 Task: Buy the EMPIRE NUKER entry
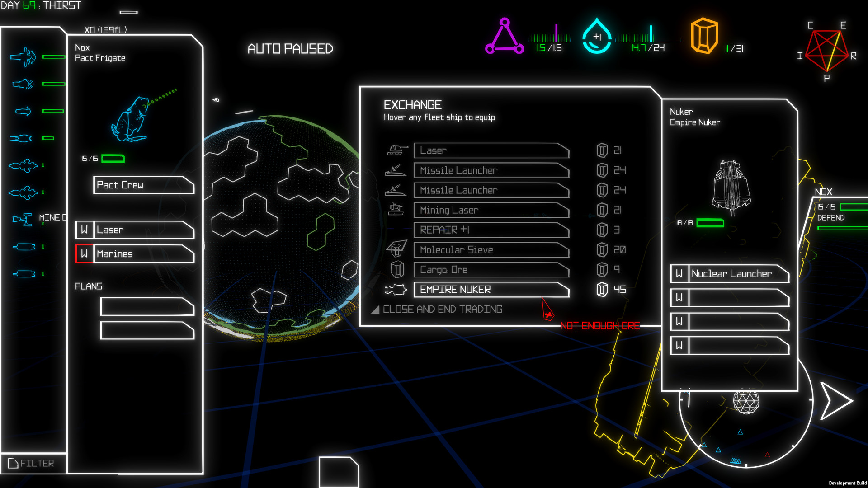pyautogui.click(x=491, y=290)
